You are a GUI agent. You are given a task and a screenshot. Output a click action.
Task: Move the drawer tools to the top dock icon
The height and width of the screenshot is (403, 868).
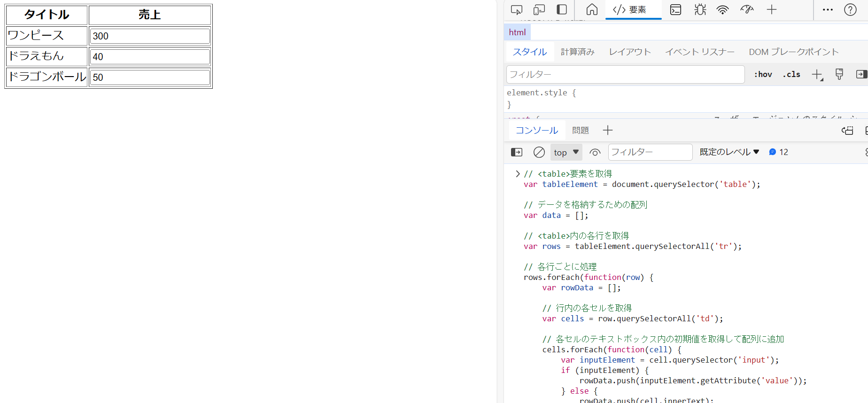click(x=847, y=130)
